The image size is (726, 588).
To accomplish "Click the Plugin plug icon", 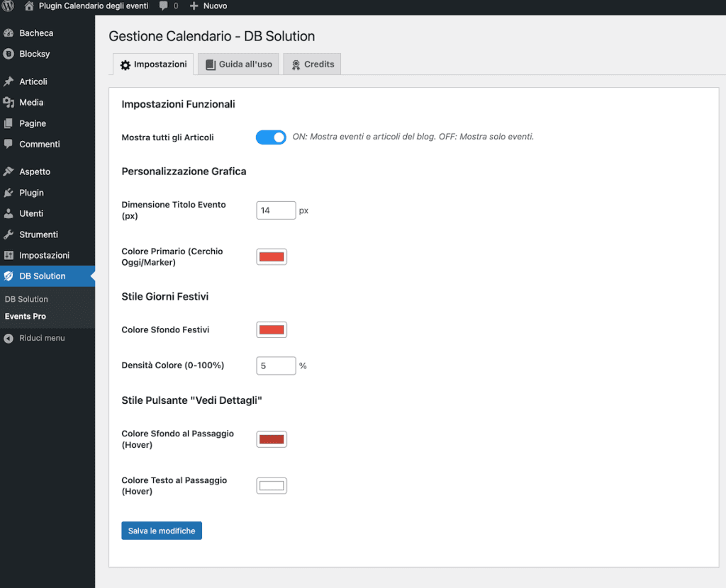I will [x=9, y=193].
